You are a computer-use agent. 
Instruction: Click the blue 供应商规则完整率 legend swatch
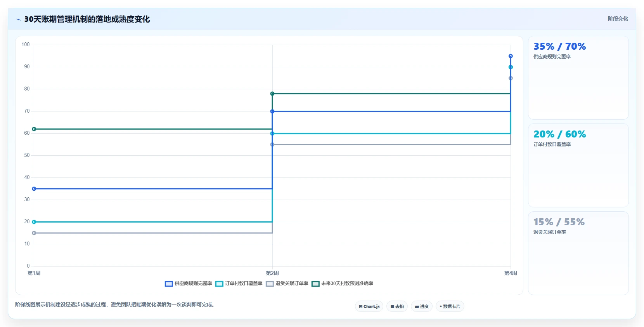pos(169,284)
